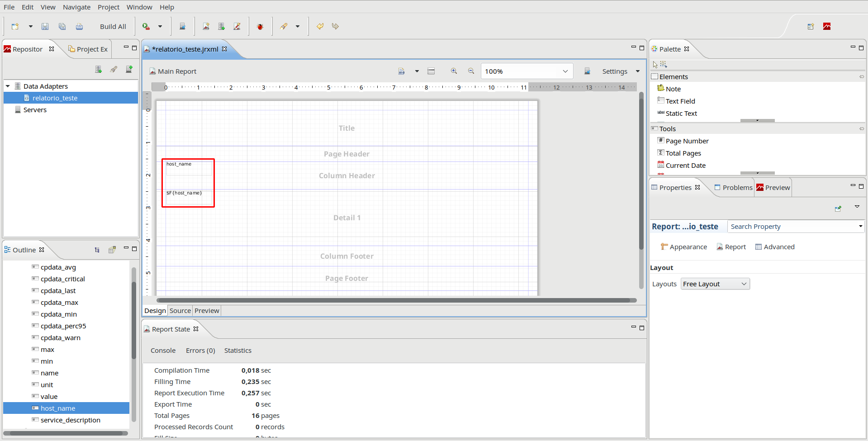Open the Free Layout dropdown
The width and height of the screenshot is (868, 441).
point(715,284)
